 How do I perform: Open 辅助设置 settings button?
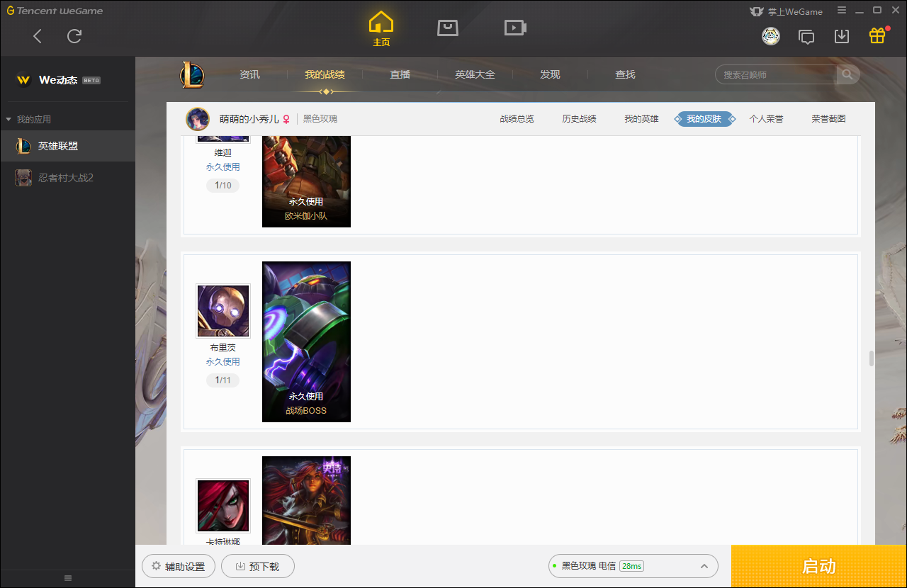[179, 566]
